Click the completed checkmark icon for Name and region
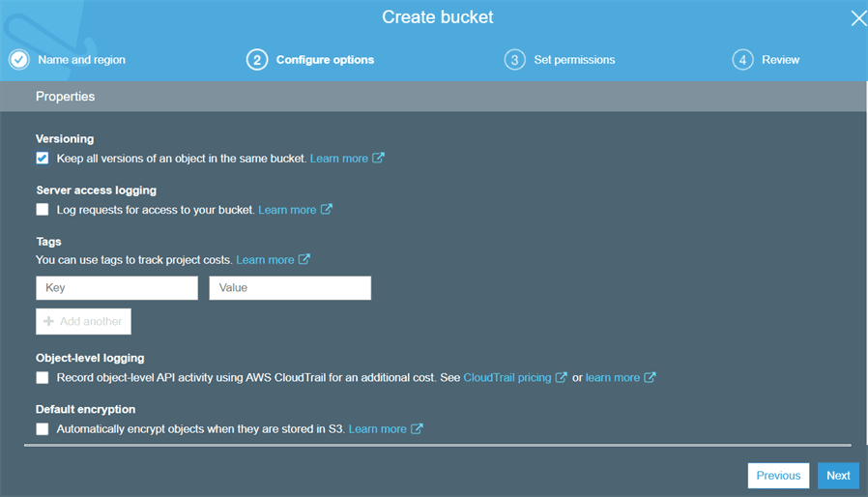The height and width of the screenshot is (497, 868). point(19,60)
